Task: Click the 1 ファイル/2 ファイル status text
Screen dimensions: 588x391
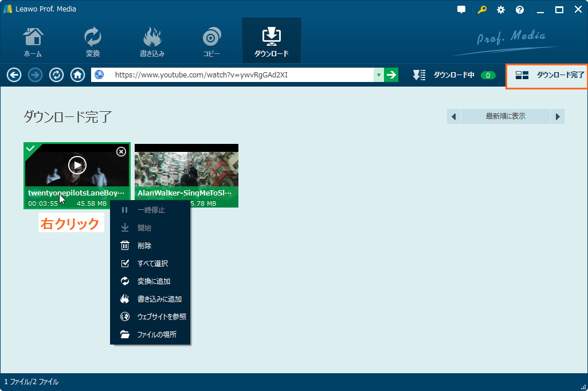Action: point(32,382)
